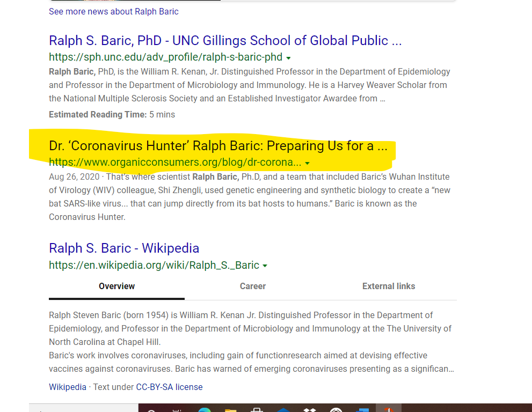Open 'Dr. Coronavirus Hunter Ralph Baric' result title

(218, 146)
